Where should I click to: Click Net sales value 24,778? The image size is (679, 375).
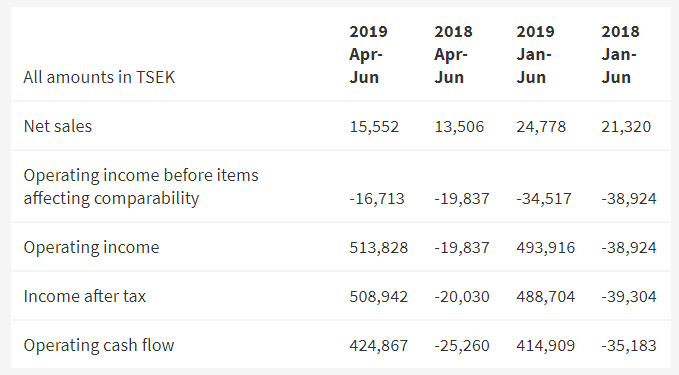pos(541,127)
